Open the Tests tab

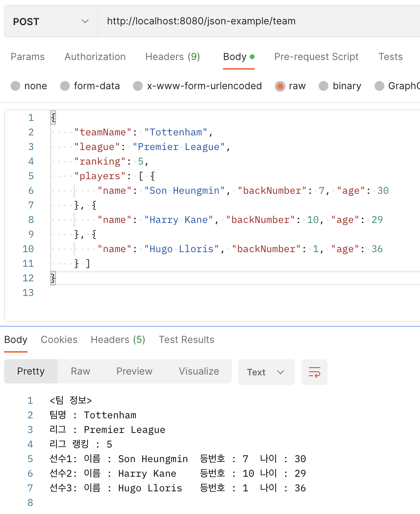390,57
